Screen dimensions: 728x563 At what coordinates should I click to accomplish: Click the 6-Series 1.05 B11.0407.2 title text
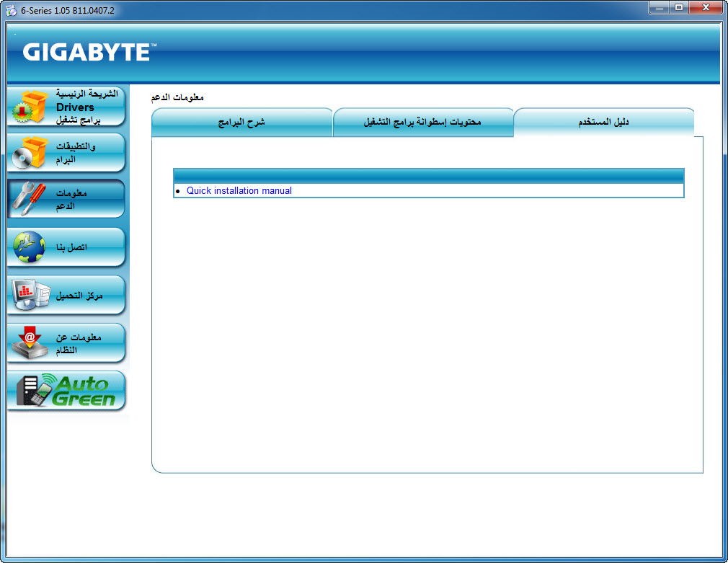click(x=67, y=10)
